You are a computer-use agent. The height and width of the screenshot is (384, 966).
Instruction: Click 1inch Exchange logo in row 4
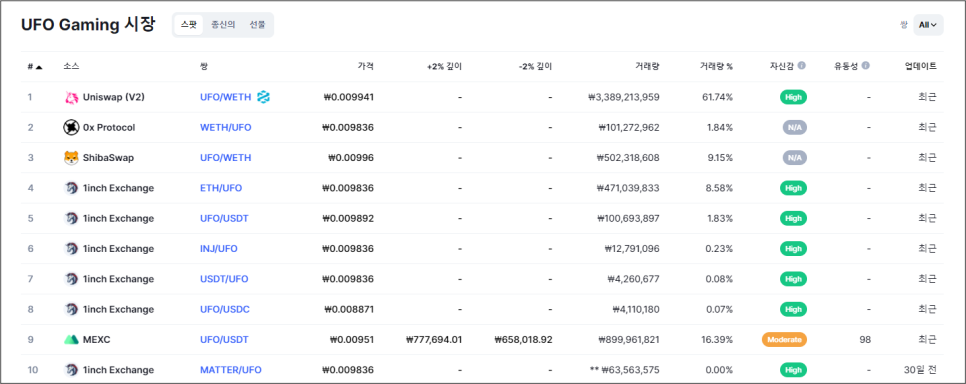71,188
